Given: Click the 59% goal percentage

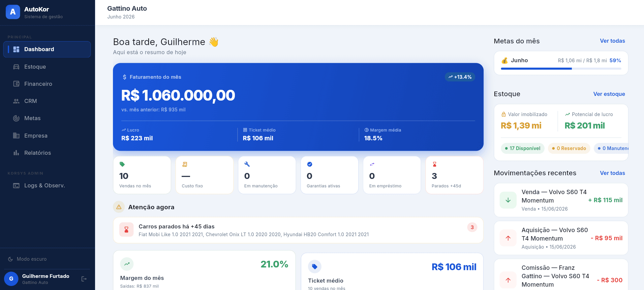Looking at the screenshot, I should [x=615, y=61].
